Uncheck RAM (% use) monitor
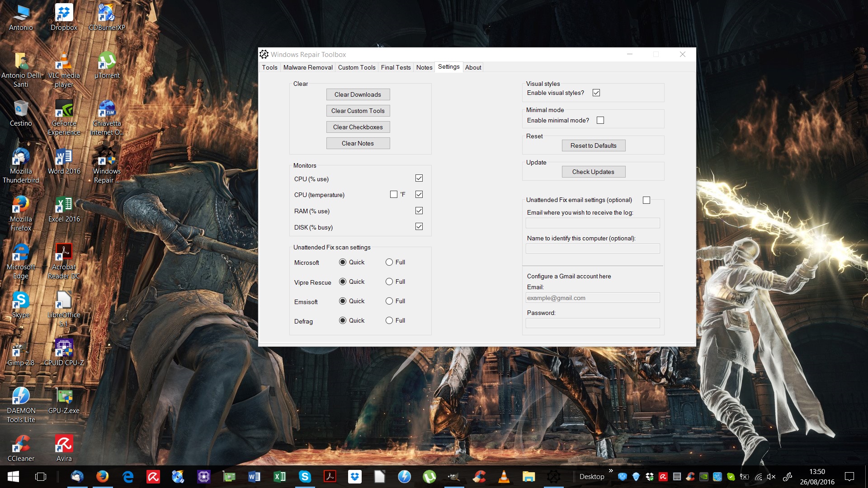Screen dimensions: 868x488 click(x=419, y=211)
